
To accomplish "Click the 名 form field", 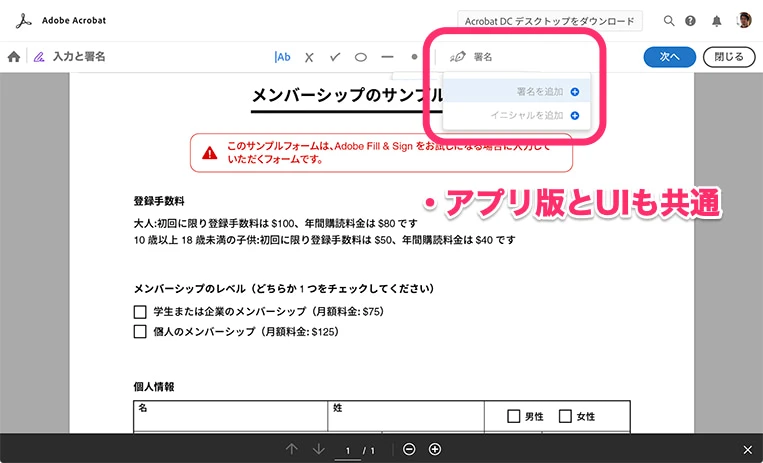I will pyautogui.click(x=231, y=416).
